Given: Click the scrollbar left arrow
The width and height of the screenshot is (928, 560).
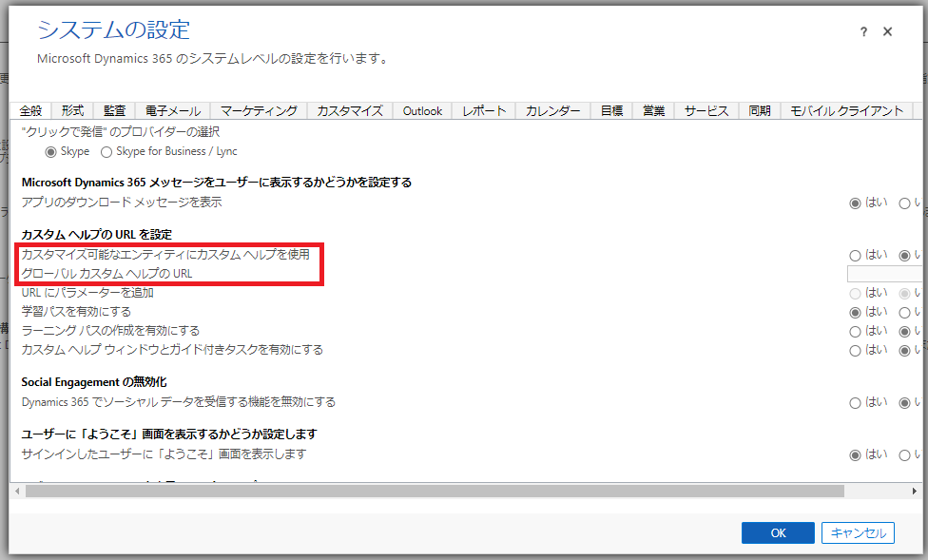Looking at the screenshot, I should coord(17,491).
